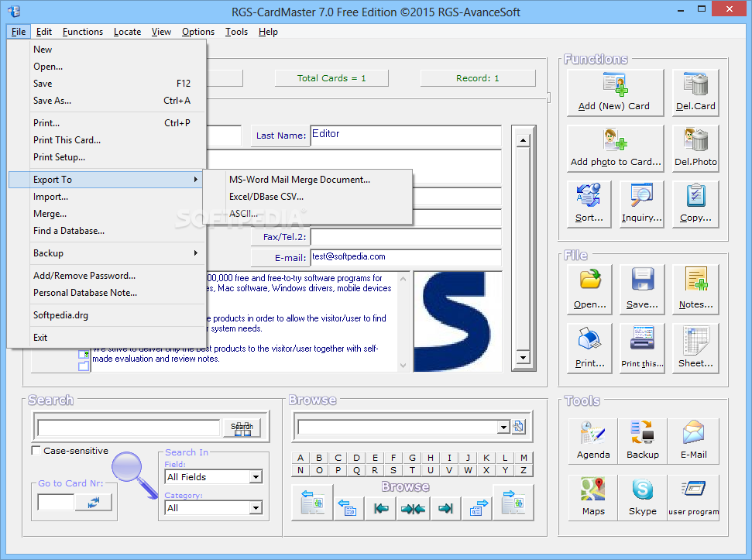Click the notes scrollbar up arrow

pyautogui.click(x=403, y=279)
